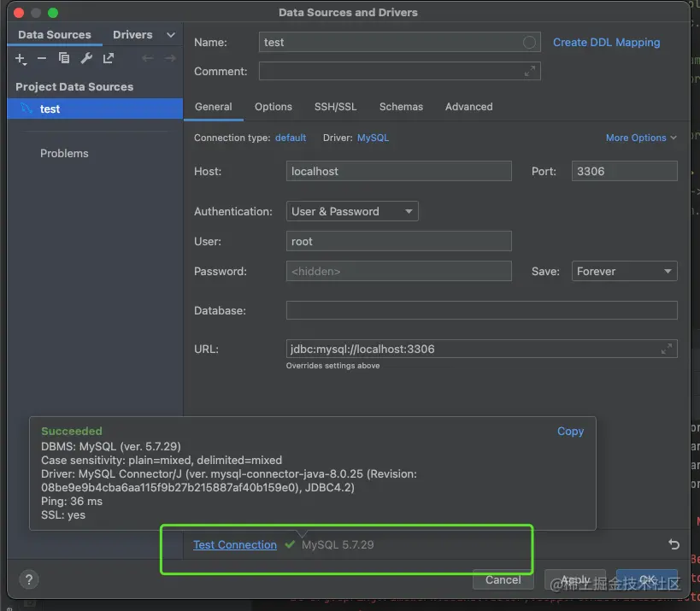Click green check next to Test Connection
This screenshot has height=611, width=700.
pos(290,544)
